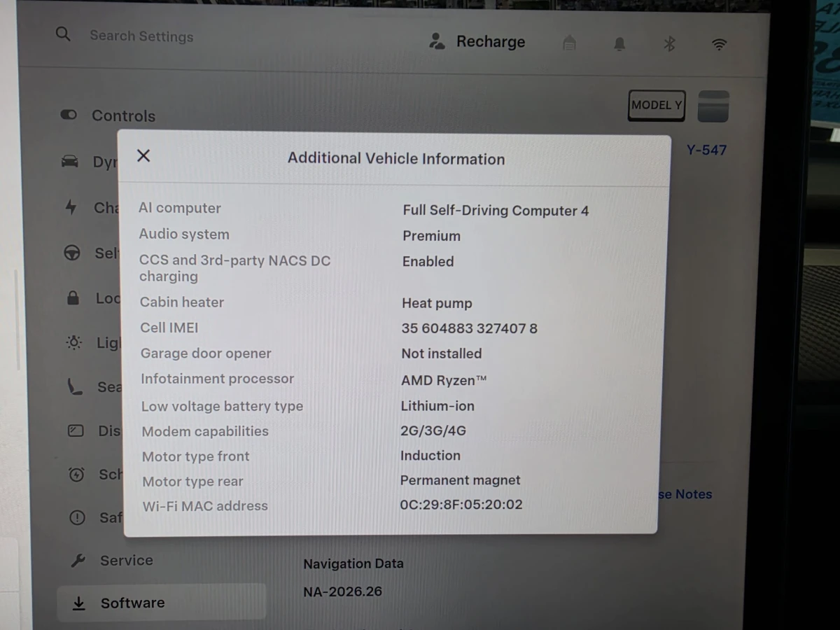This screenshot has height=630, width=840.
Task: Click the Additional Vehicle Information title
Action: point(396,159)
